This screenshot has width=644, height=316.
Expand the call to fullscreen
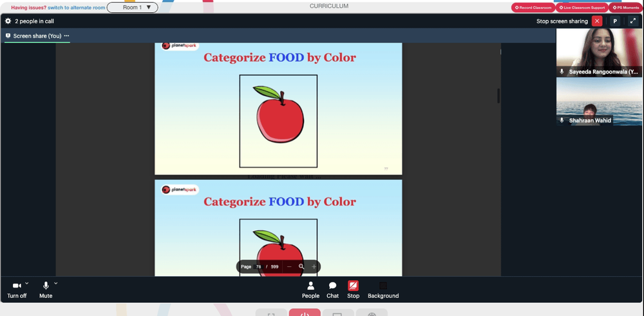pyautogui.click(x=633, y=21)
